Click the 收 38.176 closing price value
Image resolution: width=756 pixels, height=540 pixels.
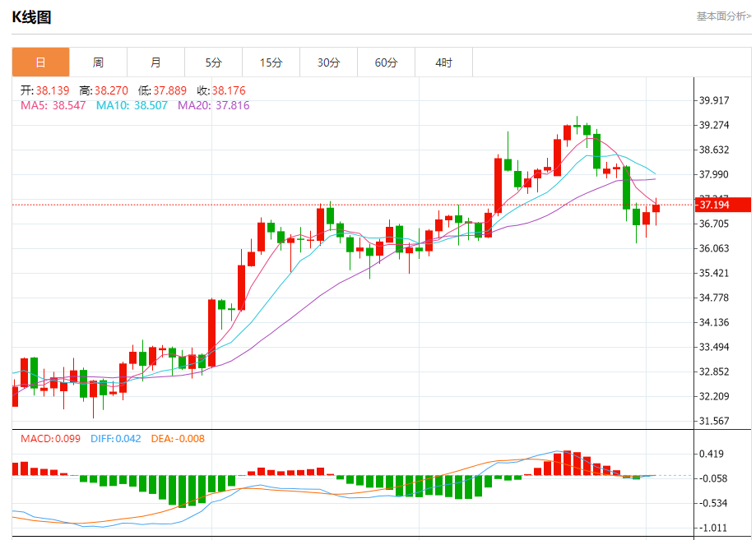[x=221, y=90]
